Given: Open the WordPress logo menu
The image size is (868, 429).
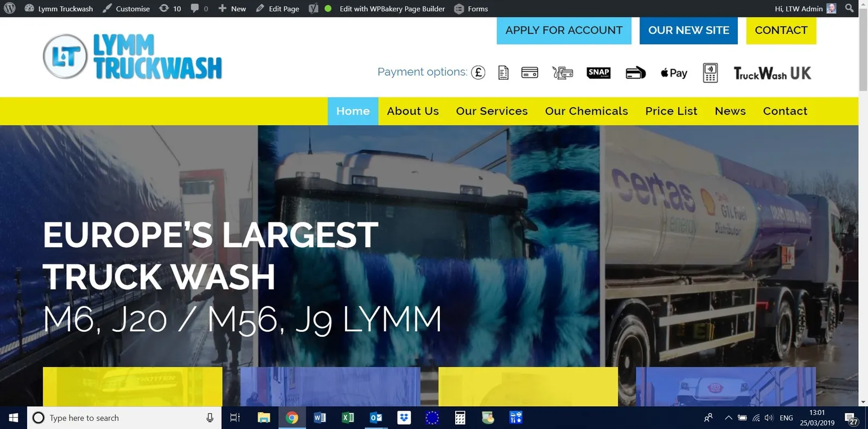Looking at the screenshot, I should tap(9, 9).
